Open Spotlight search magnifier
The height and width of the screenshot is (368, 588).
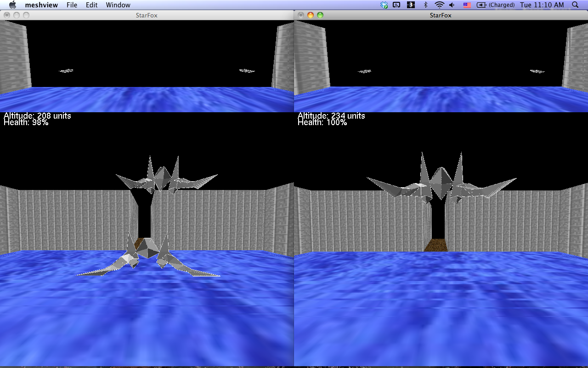pyautogui.click(x=576, y=5)
